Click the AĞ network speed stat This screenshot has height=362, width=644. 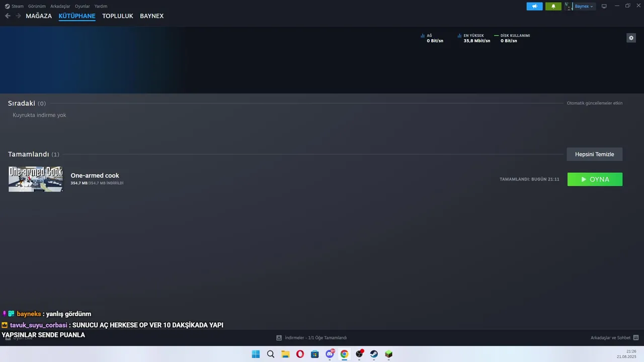pyautogui.click(x=432, y=38)
